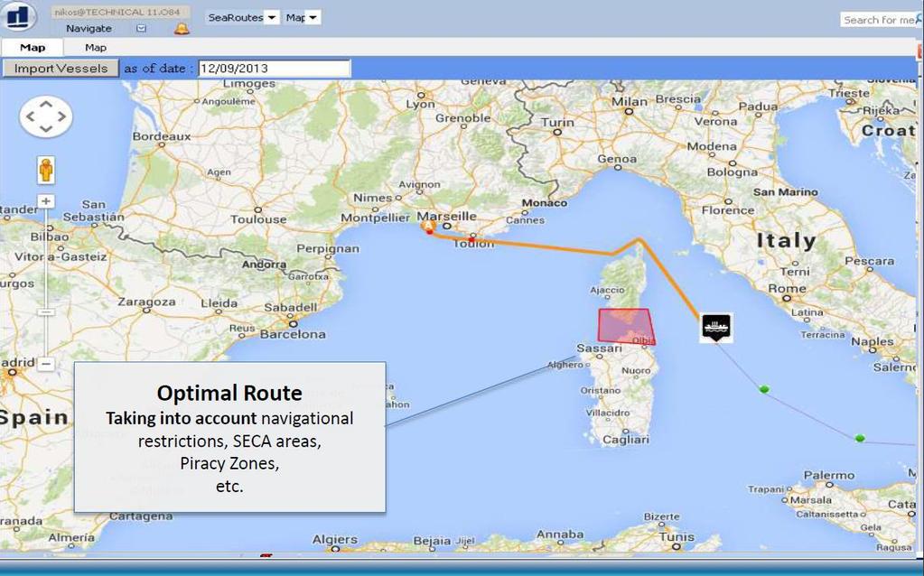Click the Lyon city label
The height and width of the screenshot is (576, 924).
[420, 104]
